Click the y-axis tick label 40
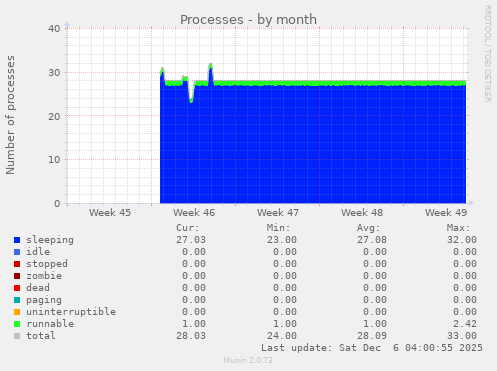This screenshot has height=371, width=497. click(54, 29)
